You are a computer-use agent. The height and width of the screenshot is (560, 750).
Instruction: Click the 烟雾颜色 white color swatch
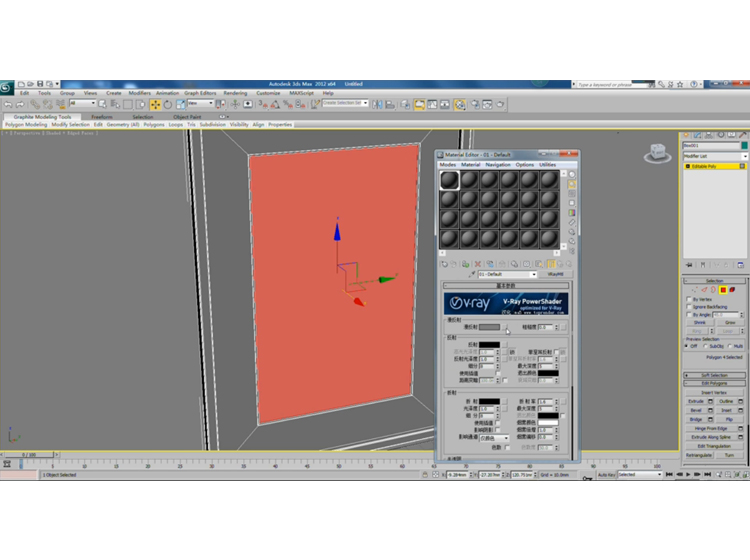548,423
